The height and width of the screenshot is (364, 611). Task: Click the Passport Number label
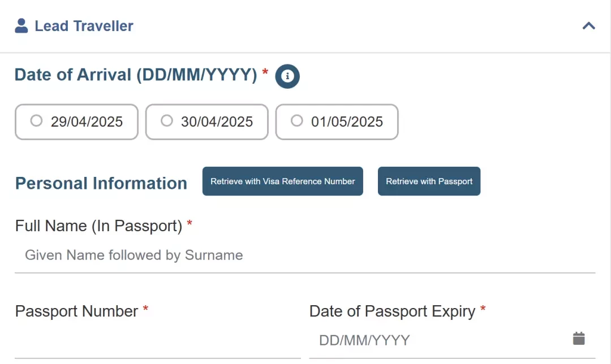coord(76,311)
